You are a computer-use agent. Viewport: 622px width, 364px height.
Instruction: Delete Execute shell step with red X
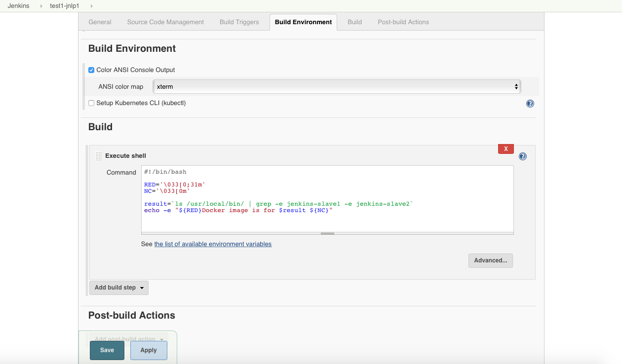506,149
